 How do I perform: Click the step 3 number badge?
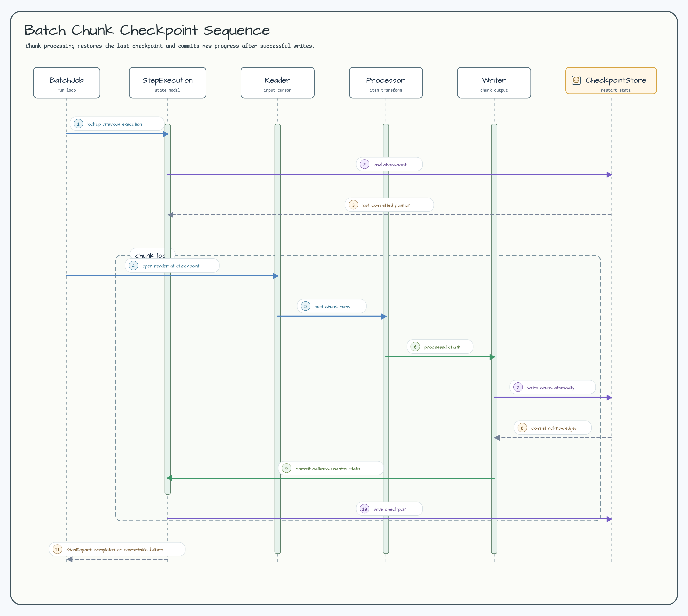pos(353,205)
